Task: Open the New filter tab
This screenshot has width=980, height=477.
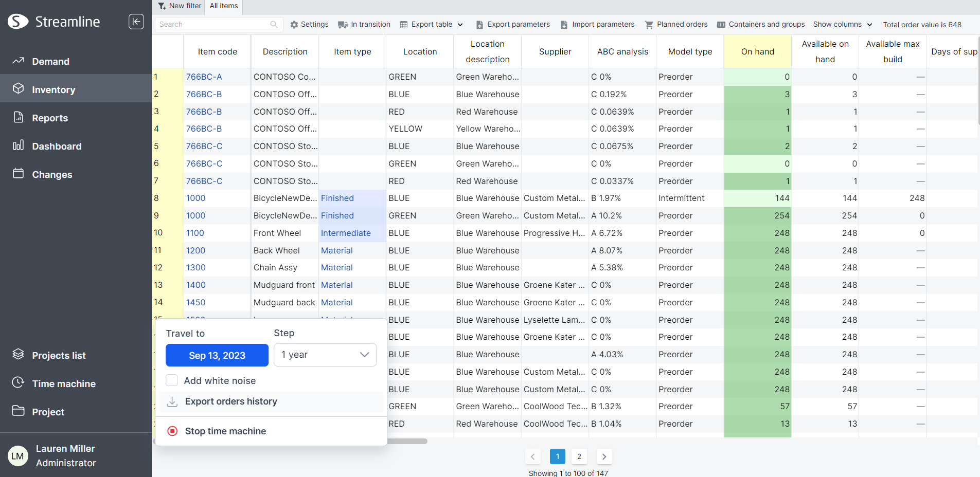Action: click(x=180, y=6)
